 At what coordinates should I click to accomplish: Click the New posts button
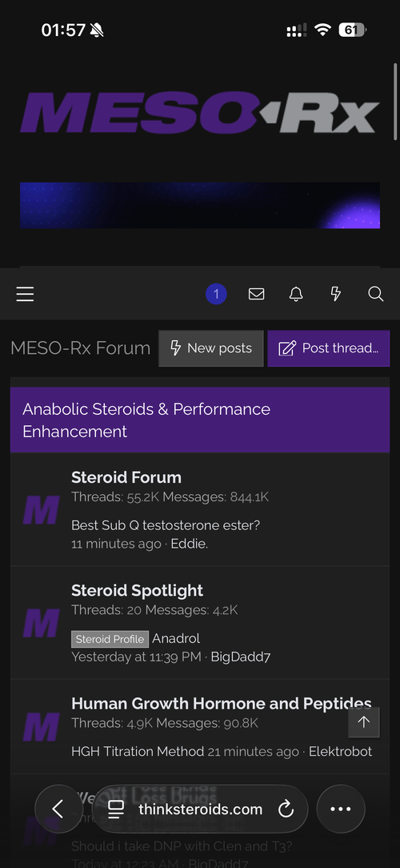(210, 348)
